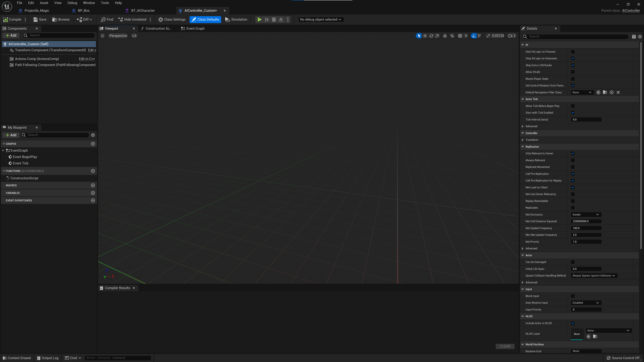Switch to the Projectile_Magic asset tab

[x=37, y=11]
